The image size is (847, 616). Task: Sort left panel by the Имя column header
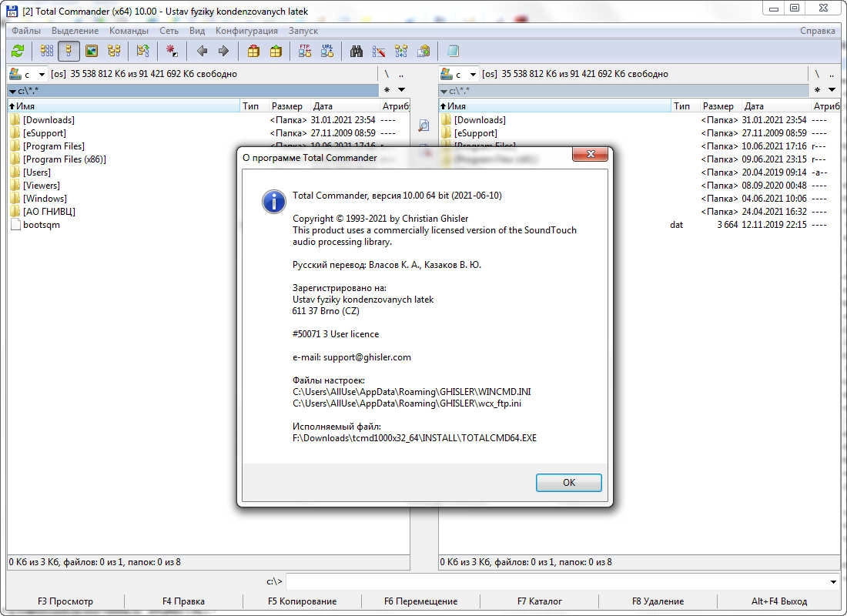(124, 106)
